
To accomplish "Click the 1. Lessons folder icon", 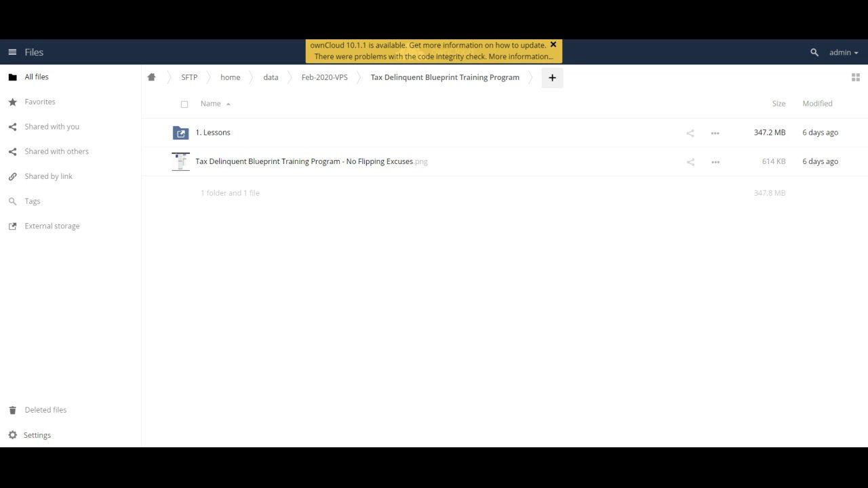I will click(180, 133).
